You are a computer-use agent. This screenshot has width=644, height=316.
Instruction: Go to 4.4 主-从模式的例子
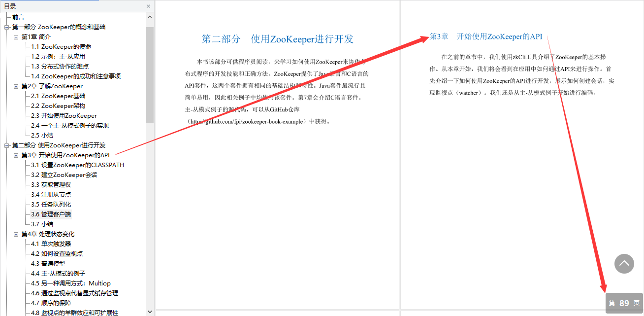click(58, 274)
